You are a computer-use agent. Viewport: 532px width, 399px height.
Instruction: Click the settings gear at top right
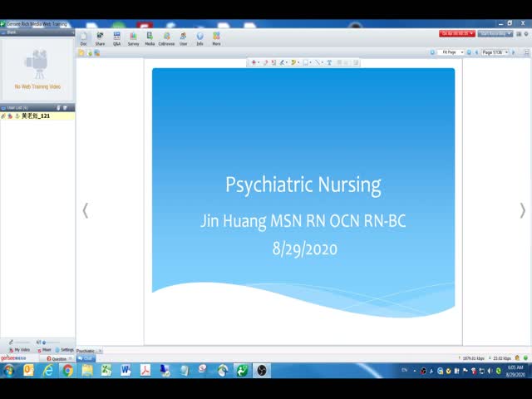526,34
